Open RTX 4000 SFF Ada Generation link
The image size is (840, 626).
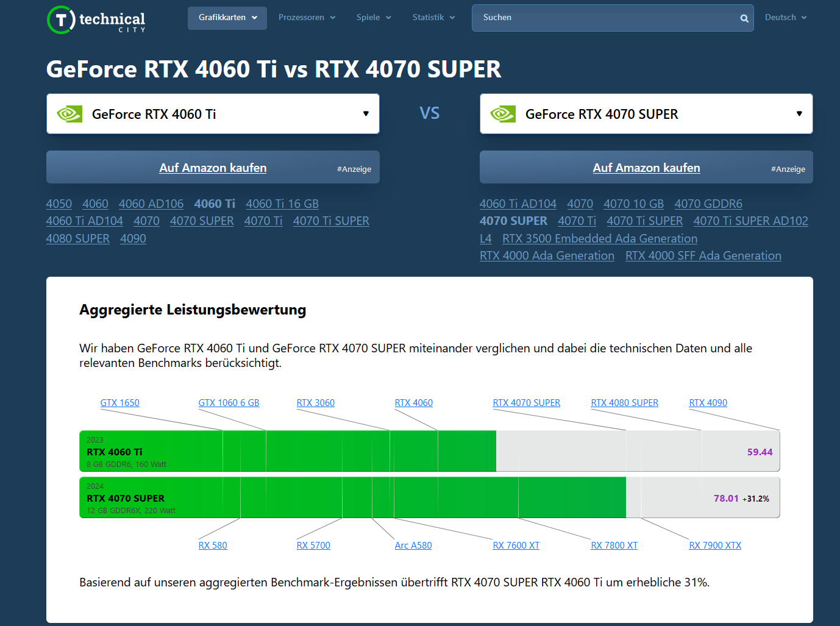pyautogui.click(x=703, y=255)
